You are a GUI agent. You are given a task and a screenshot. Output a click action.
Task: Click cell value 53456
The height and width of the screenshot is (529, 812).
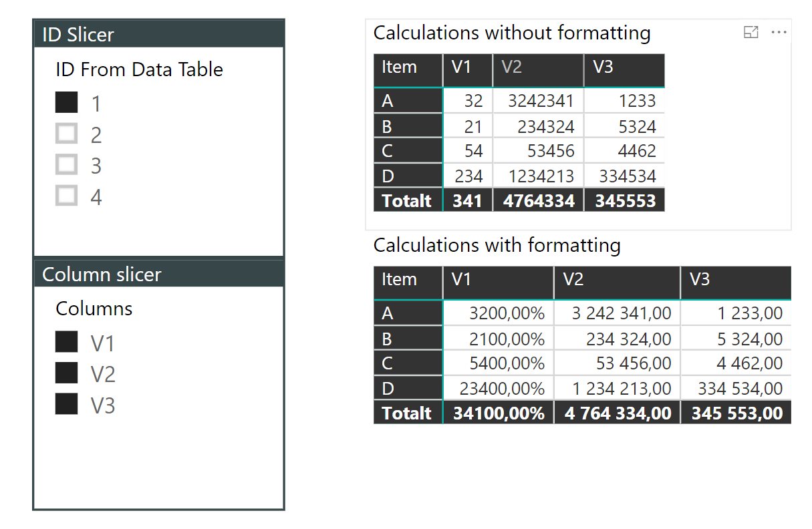[551, 151]
